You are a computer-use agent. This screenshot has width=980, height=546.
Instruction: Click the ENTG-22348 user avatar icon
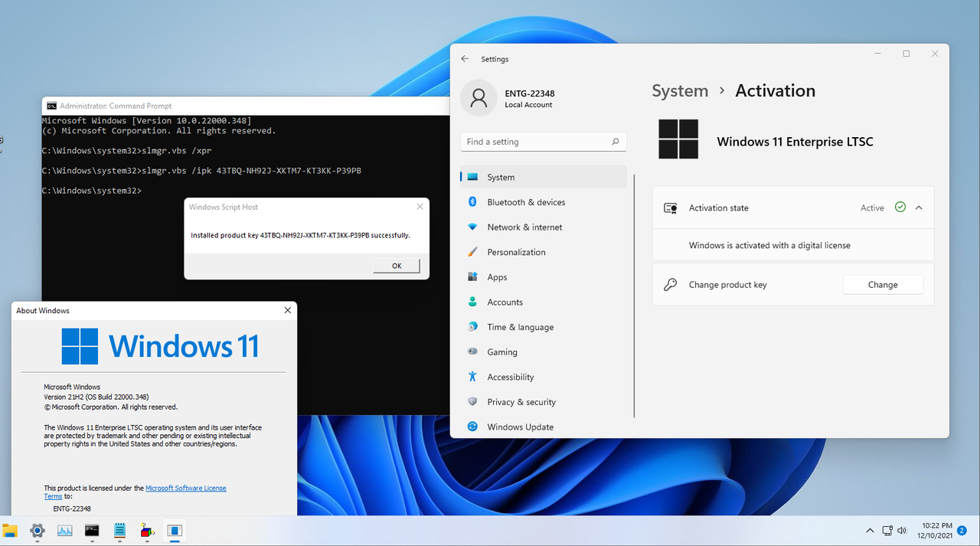click(x=479, y=98)
